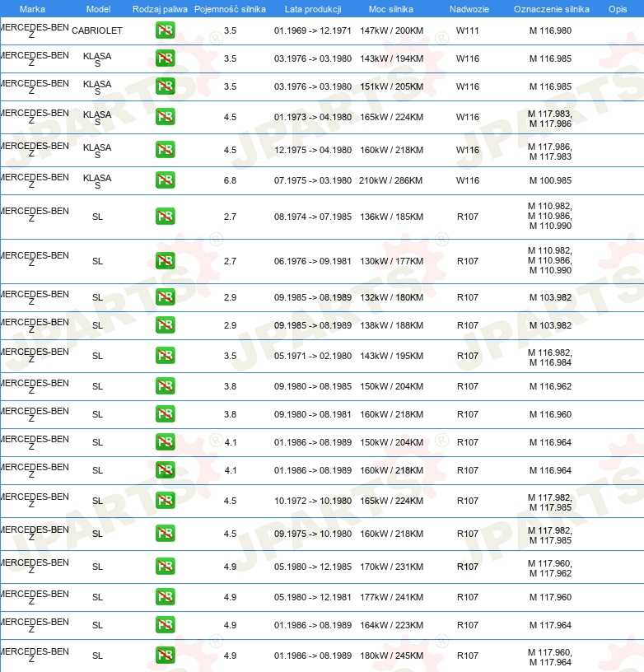644x672 pixels.
Task: Click engine code M 116.980
Action: (550, 30)
